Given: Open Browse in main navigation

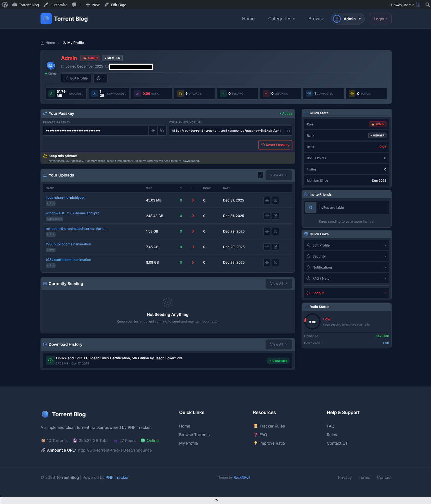Looking at the screenshot, I should (x=316, y=19).
